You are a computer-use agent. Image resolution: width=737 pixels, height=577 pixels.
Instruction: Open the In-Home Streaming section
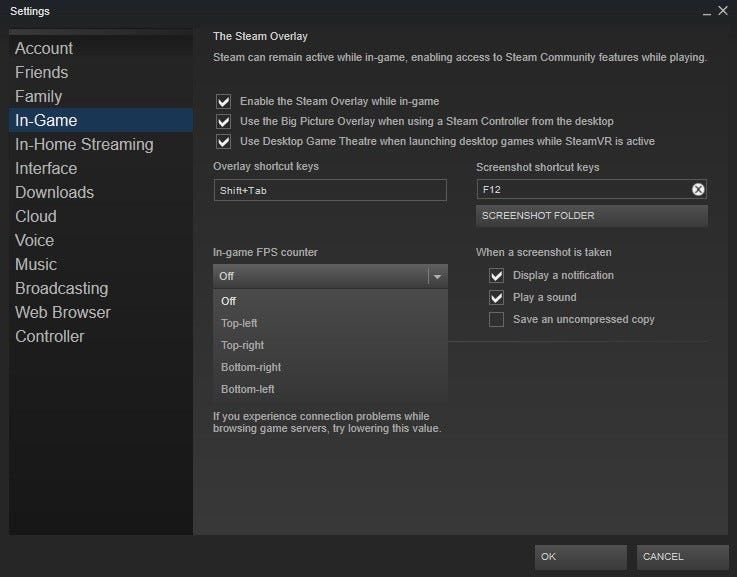pos(101,144)
